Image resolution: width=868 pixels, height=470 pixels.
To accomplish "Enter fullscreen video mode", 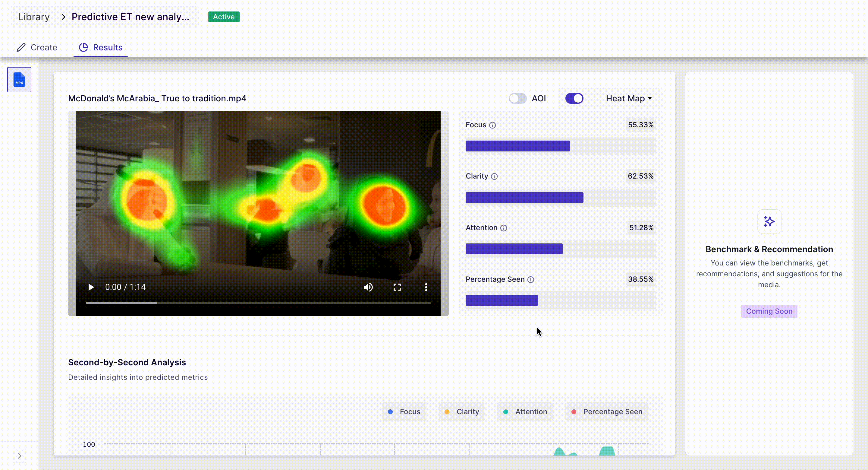I will click(x=397, y=287).
